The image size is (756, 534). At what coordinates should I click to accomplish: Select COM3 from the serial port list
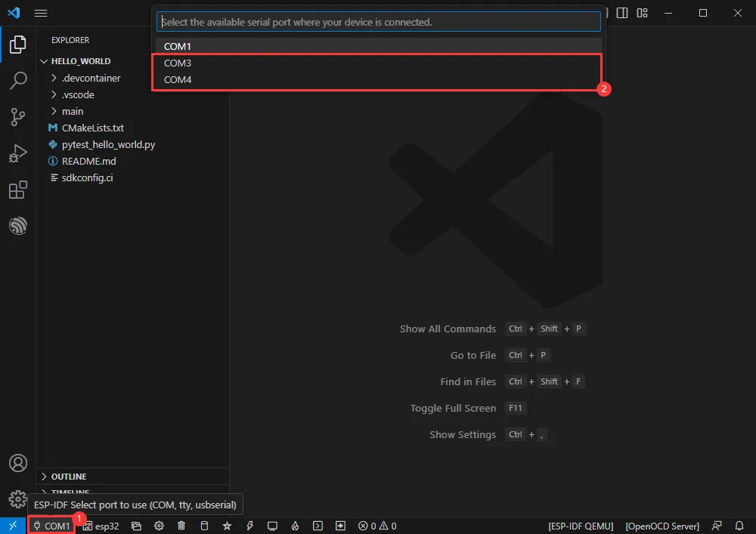178,63
